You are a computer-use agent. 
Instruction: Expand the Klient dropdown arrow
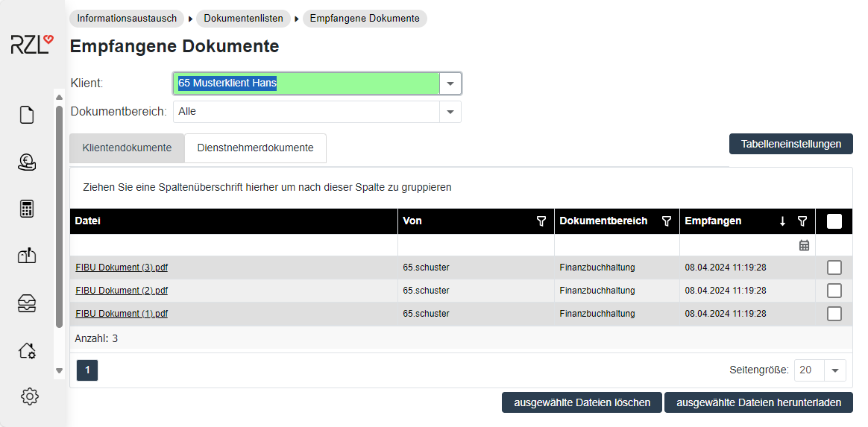pyautogui.click(x=450, y=83)
